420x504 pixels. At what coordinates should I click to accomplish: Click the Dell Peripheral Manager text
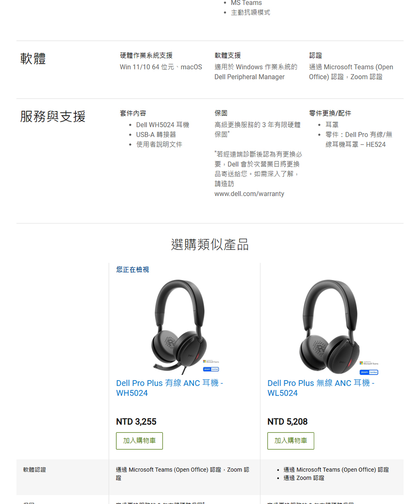click(x=249, y=77)
